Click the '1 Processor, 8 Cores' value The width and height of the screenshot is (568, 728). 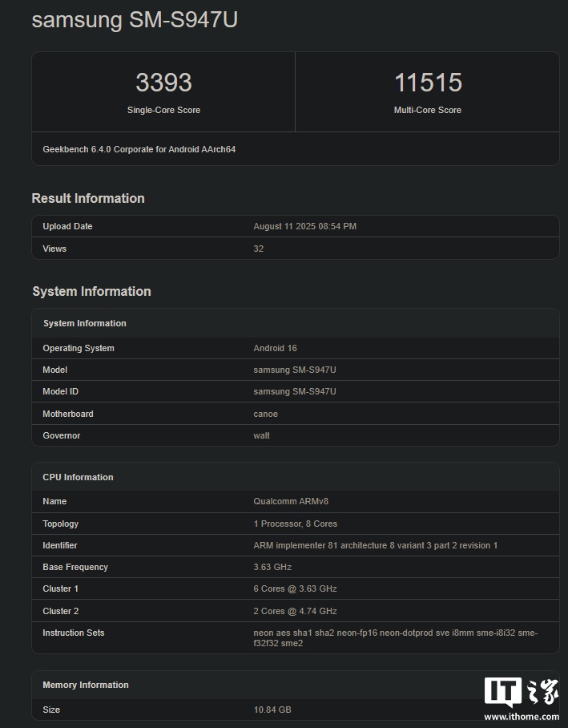(295, 524)
